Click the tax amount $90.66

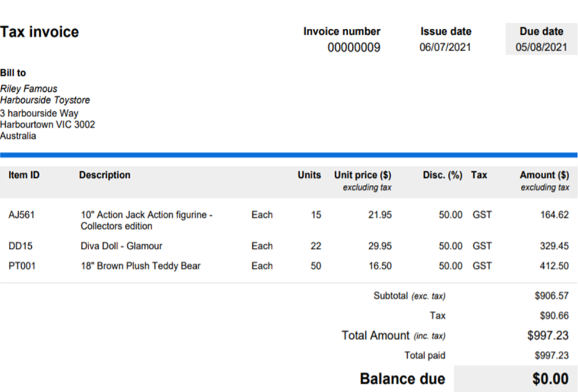[554, 316]
